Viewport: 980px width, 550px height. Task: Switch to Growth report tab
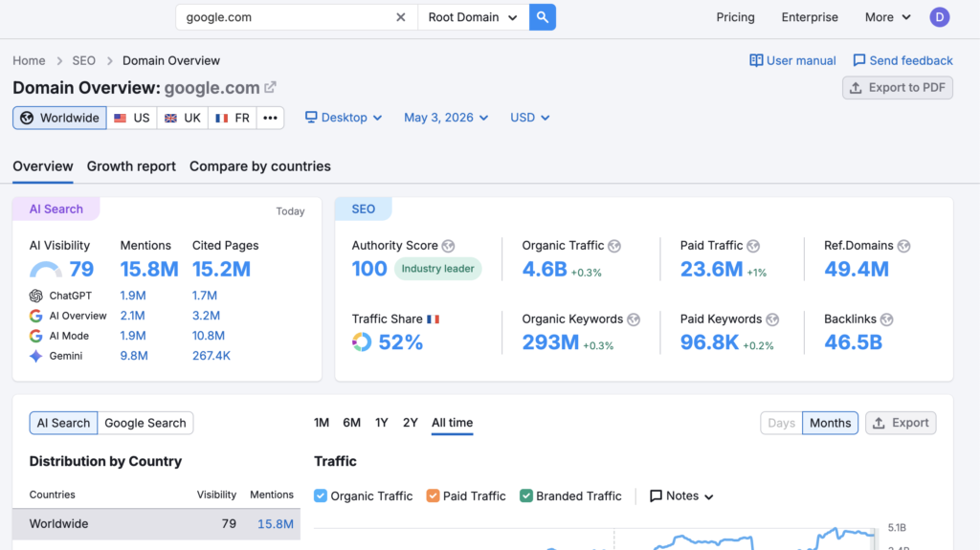click(131, 166)
